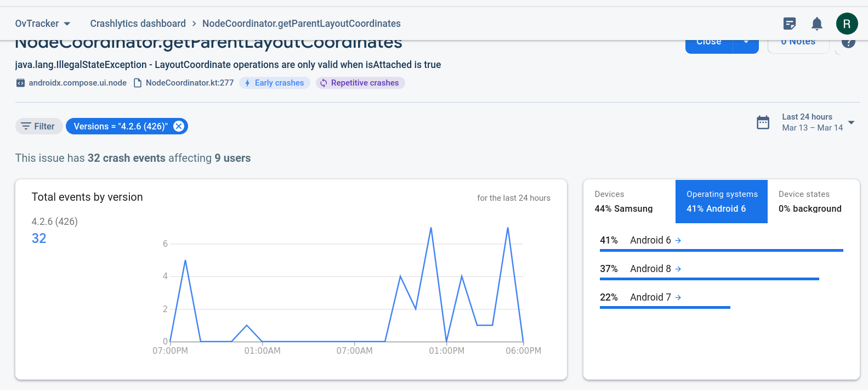Viewport: 868px width, 390px height.
Task: Go to Crashlytics dashboard breadcrumb
Action: 138,24
